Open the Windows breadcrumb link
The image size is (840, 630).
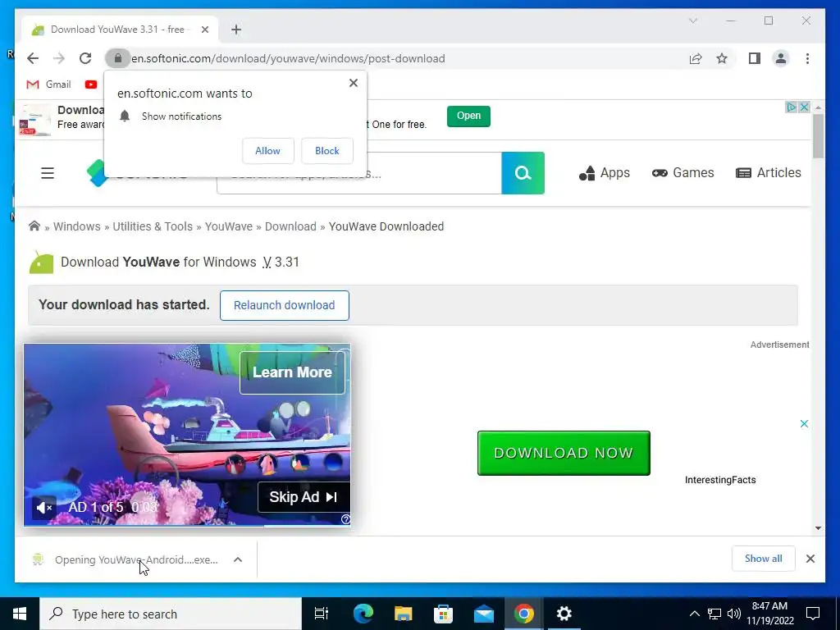click(76, 226)
